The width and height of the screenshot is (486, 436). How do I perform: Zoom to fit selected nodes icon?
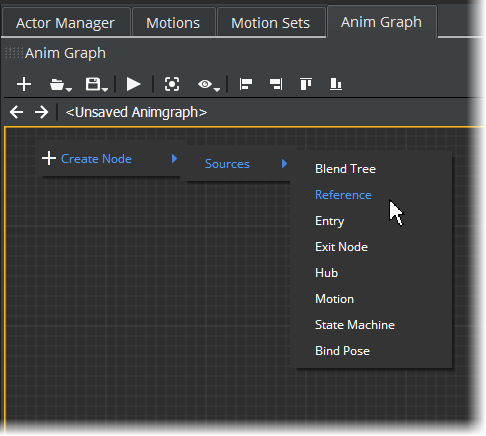[172, 84]
